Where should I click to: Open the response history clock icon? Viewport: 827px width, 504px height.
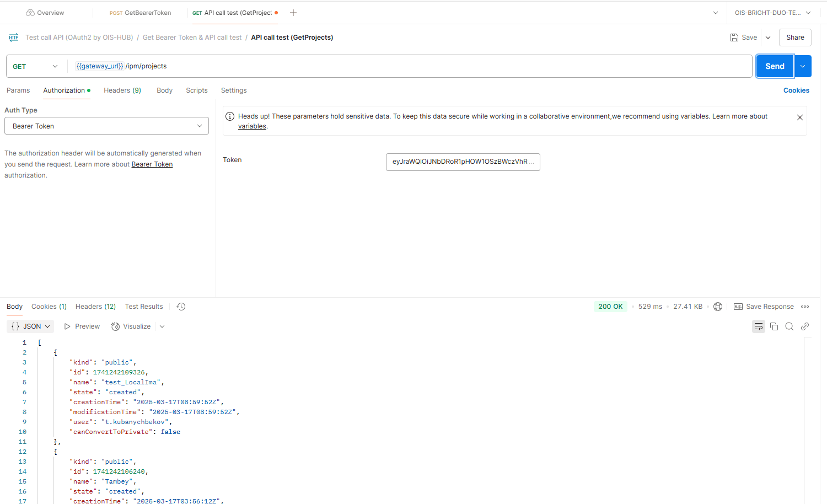pos(181,307)
